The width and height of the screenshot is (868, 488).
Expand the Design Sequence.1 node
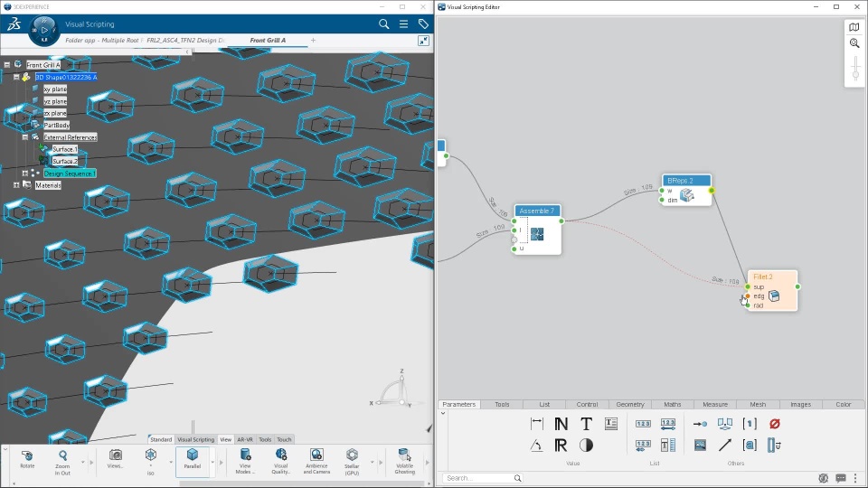25,174
